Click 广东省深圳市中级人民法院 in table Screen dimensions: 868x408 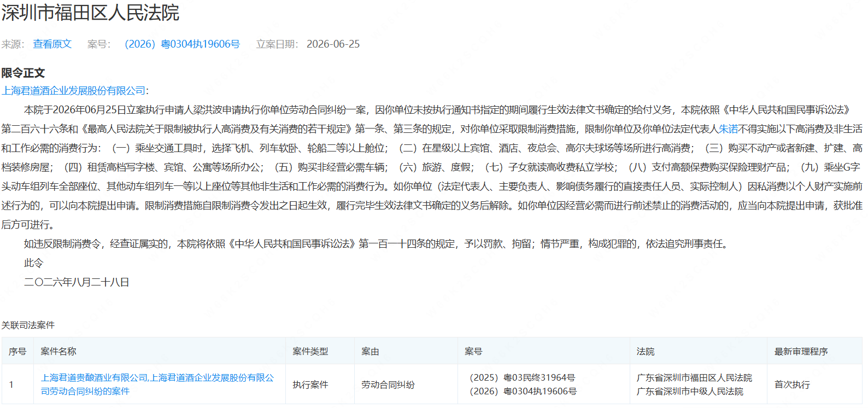[690, 392]
